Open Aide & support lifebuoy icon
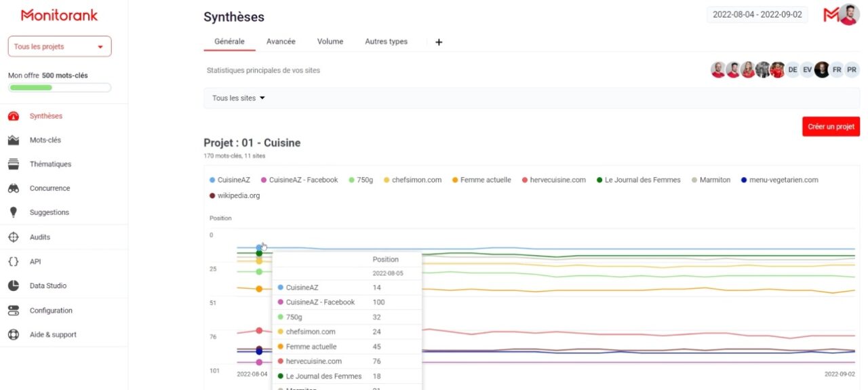868x390 pixels. (14, 335)
